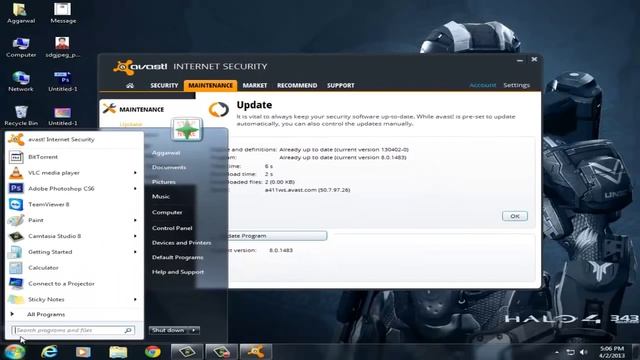Open TeamViewer 8 from Start menu
This screenshot has width=640, height=360.
[74, 204]
